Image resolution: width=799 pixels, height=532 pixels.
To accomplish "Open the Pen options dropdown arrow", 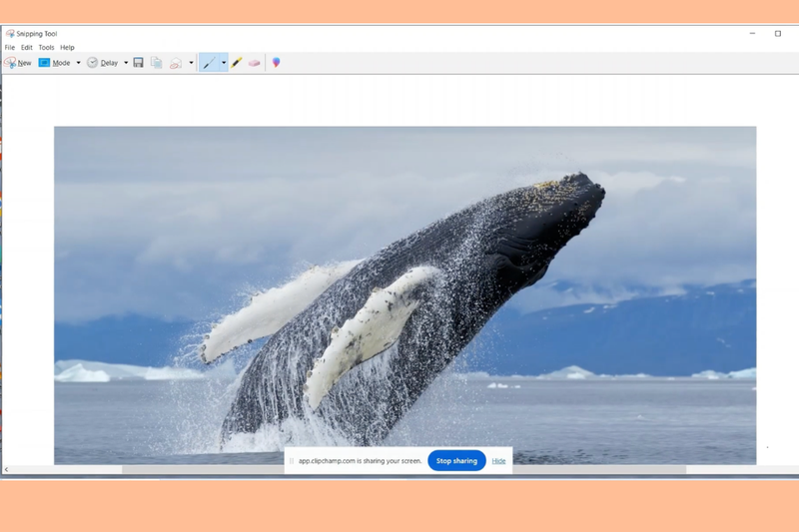I will [224, 63].
